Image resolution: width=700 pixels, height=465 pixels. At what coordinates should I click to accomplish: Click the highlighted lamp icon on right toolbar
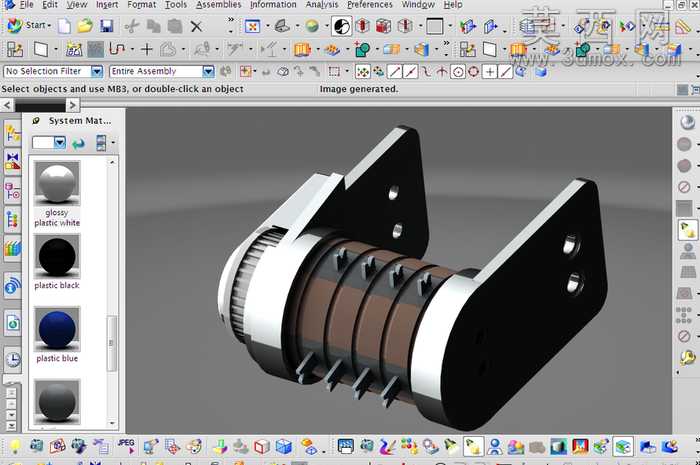click(x=687, y=230)
